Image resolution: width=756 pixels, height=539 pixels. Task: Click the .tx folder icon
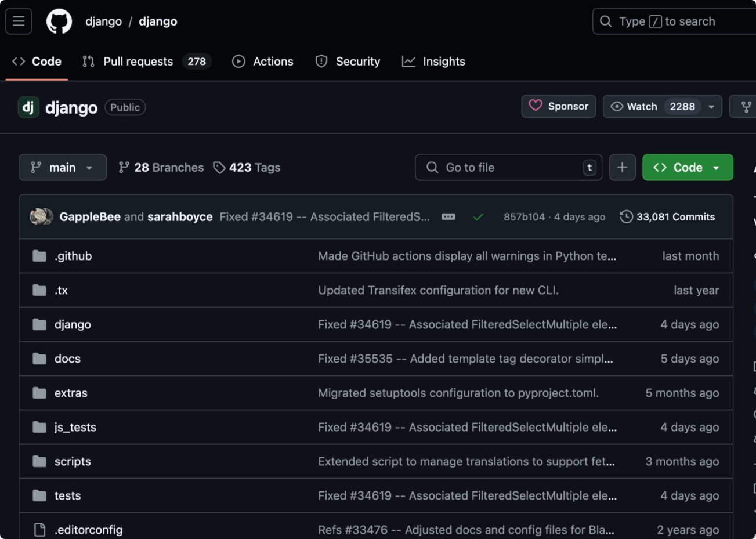tap(39, 290)
